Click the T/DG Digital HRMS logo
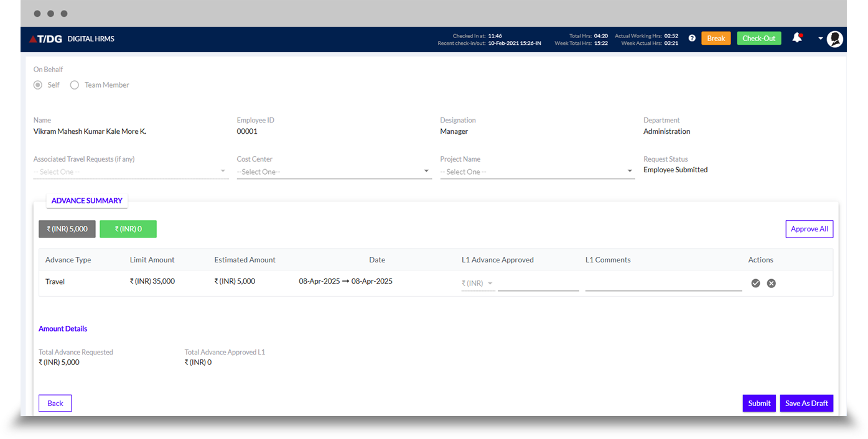The height and width of the screenshot is (439, 868). point(72,39)
